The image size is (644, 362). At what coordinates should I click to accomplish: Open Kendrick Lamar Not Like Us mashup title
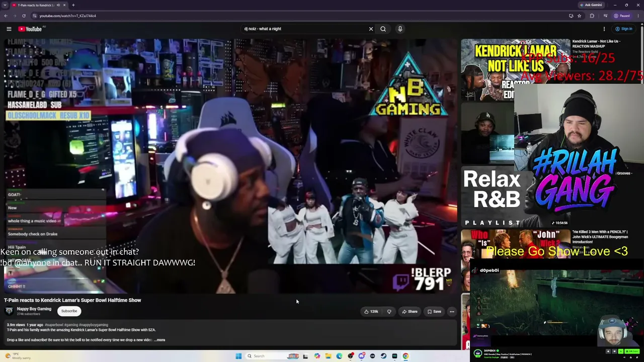(x=596, y=44)
